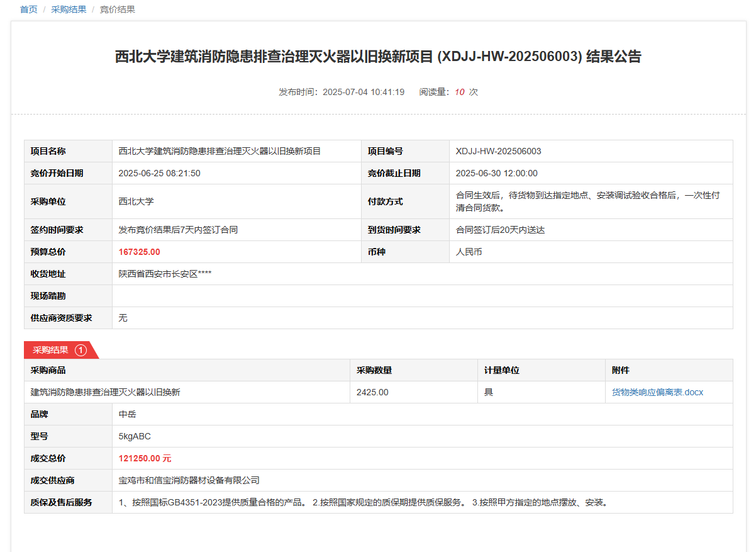Screen dimensions: 756x552
Task: Select the red 采购结果 section tab
Action: click(x=51, y=350)
